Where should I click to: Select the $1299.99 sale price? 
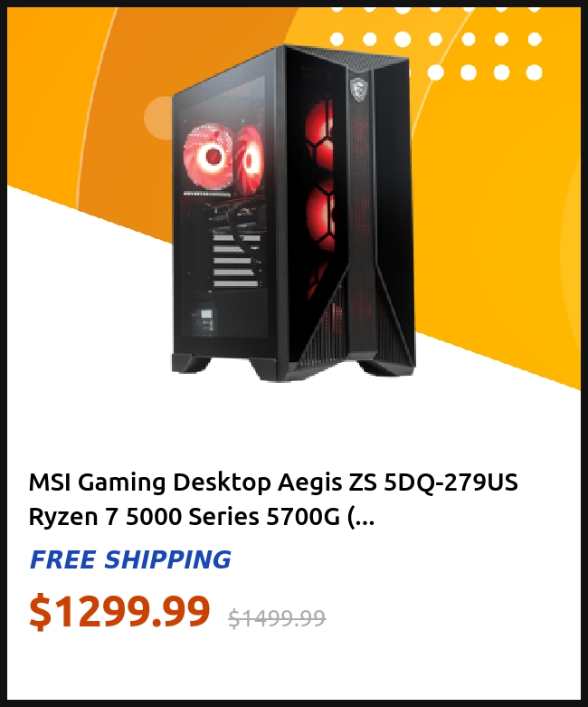(x=119, y=611)
